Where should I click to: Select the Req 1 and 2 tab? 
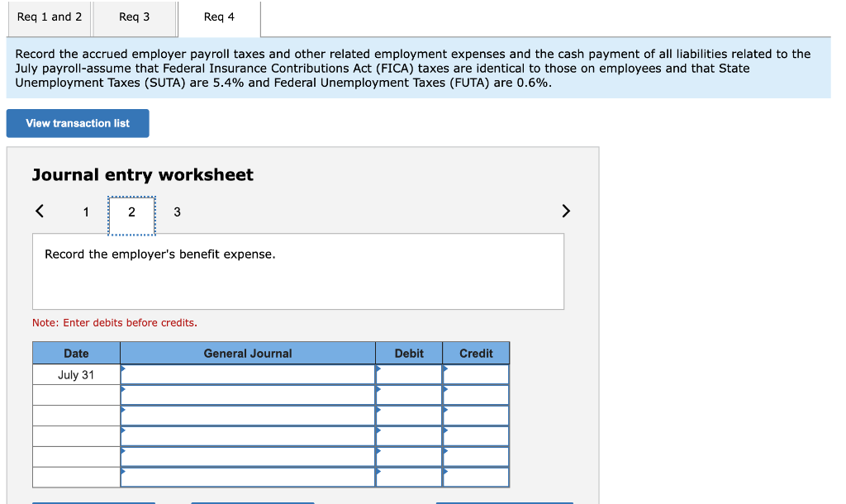pos(48,17)
